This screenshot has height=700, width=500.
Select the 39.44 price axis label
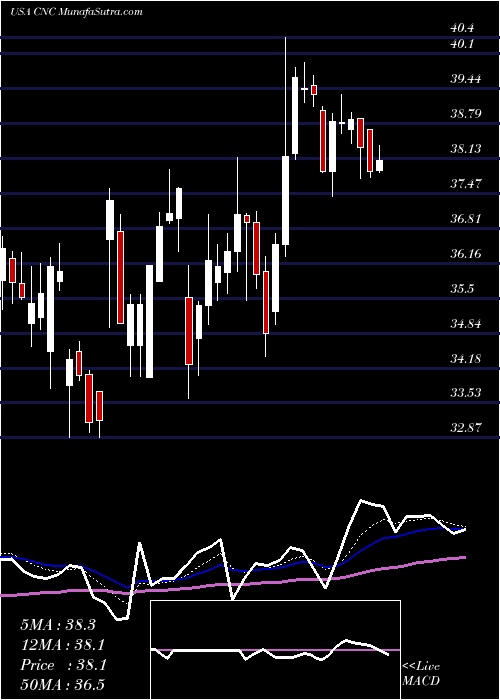click(x=466, y=79)
